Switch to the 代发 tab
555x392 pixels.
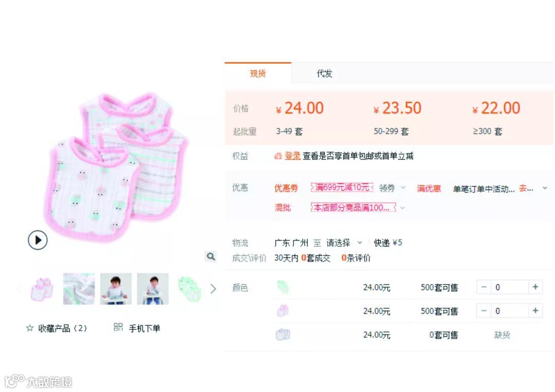click(x=324, y=73)
